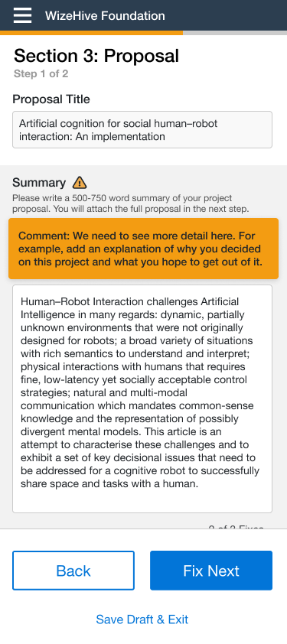Focus the Summary text area

[x=142, y=398]
